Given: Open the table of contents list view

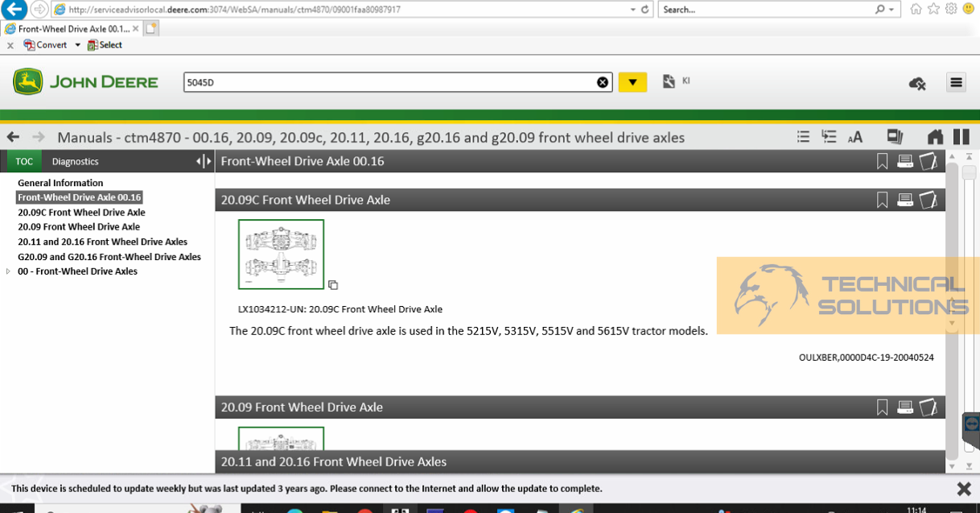Looking at the screenshot, I should coord(803,137).
